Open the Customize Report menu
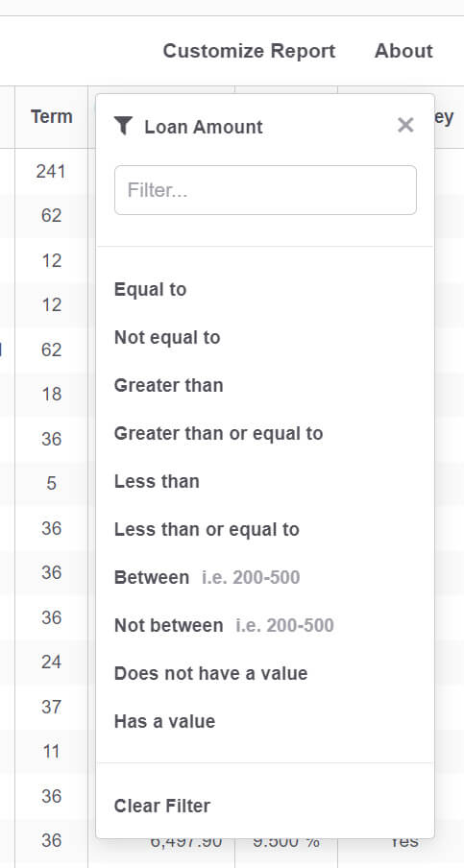The image size is (464, 868). 249,51
